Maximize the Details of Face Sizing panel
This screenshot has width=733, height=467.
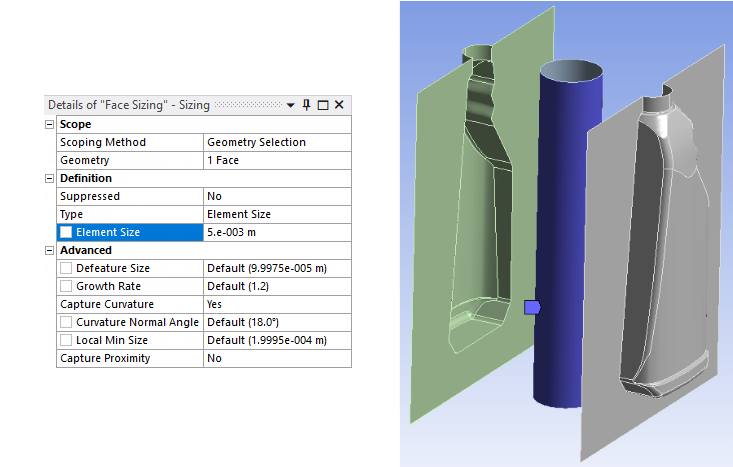point(323,105)
